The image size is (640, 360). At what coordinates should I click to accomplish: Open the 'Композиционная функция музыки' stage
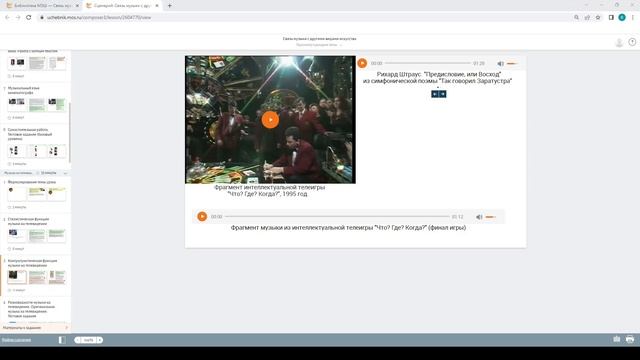tap(32, 263)
